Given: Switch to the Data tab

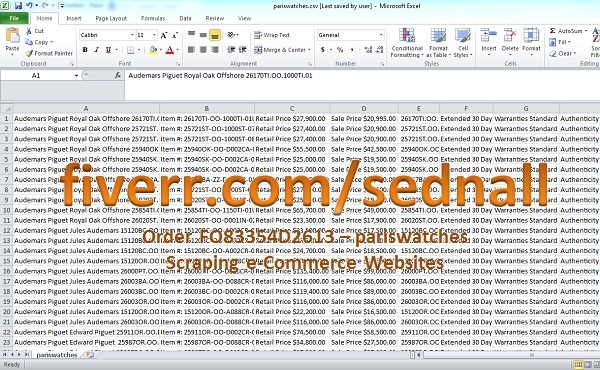Looking at the screenshot, I should pyautogui.click(x=185, y=18).
